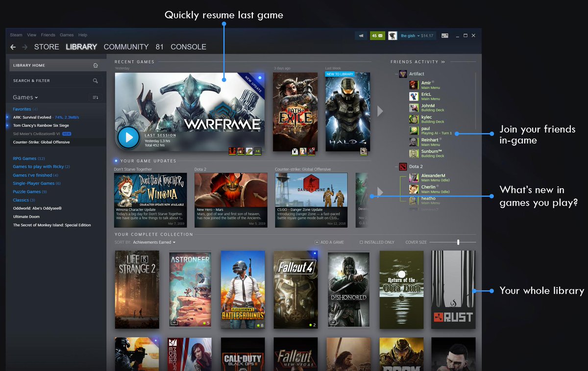This screenshot has width=588, height=371.
Task: Click Warframe play button
Action: [129, 137]
